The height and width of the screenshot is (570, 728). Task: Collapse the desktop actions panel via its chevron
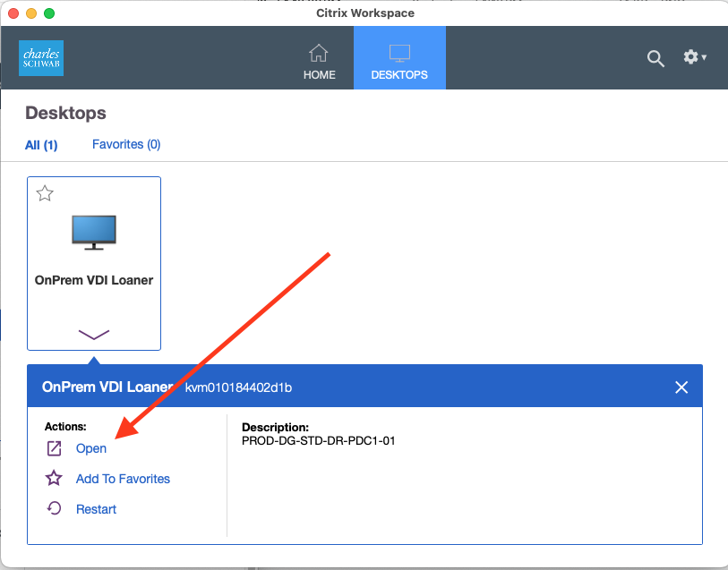pos(93,336)
